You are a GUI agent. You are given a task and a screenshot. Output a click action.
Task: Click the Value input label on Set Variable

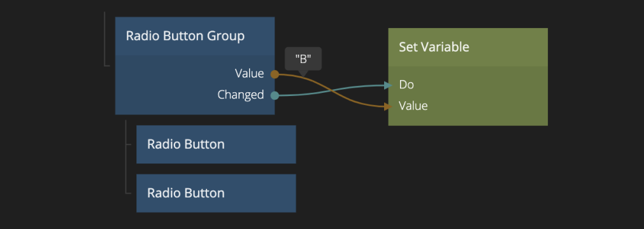point(413,106)
